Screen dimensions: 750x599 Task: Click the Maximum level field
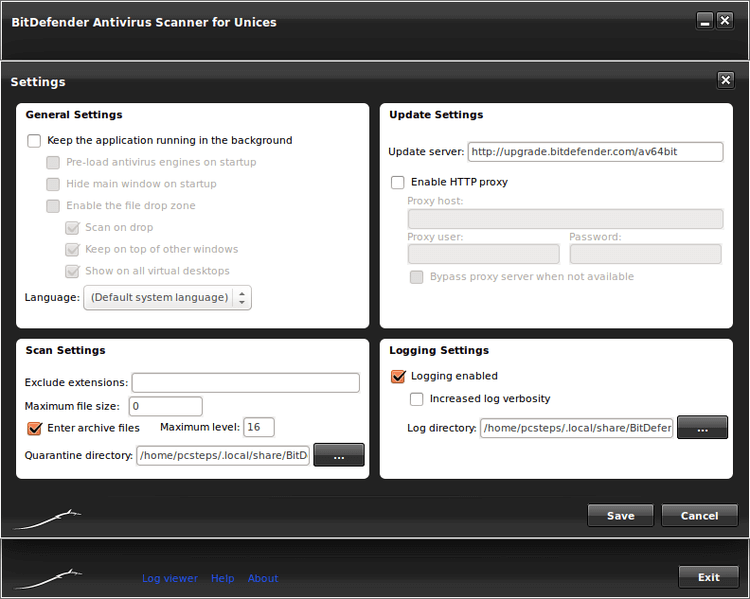click(x=259, y=427)
